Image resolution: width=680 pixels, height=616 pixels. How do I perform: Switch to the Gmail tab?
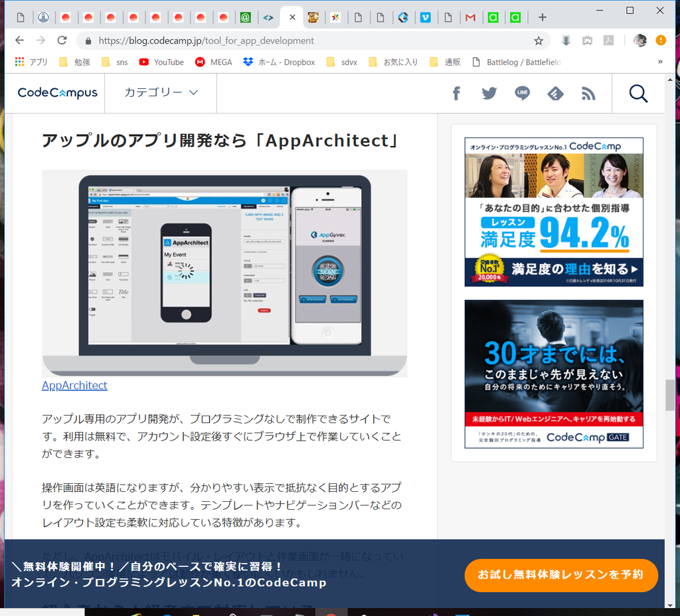tap(471, 17)
